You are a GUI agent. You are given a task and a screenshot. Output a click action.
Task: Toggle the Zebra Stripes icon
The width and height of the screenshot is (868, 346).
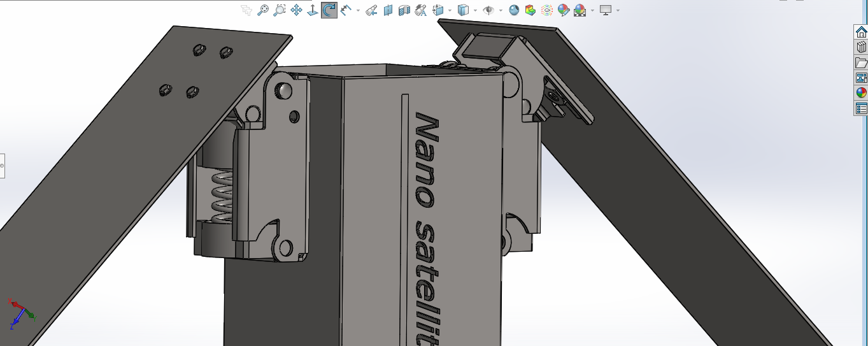pyautogui.click(x=547, y=10)
